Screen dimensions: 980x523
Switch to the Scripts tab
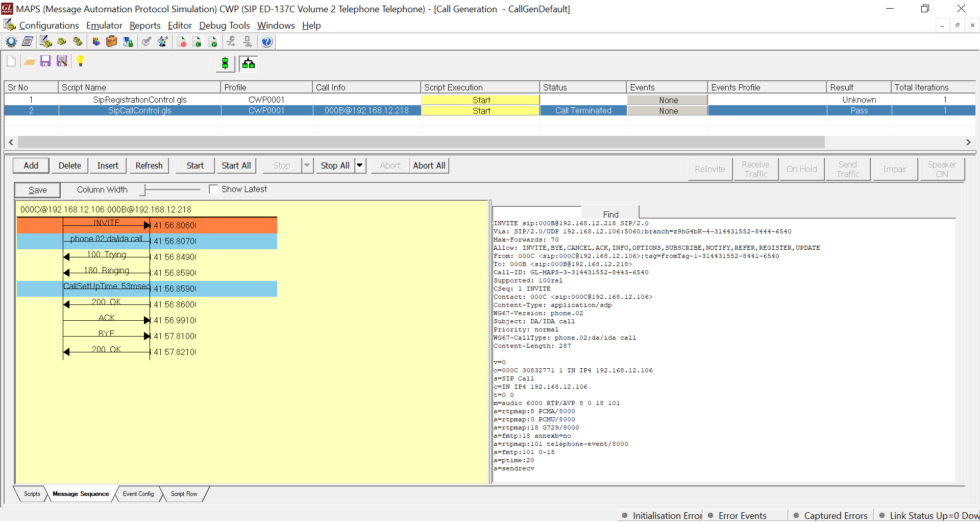[x=32, y=494]
